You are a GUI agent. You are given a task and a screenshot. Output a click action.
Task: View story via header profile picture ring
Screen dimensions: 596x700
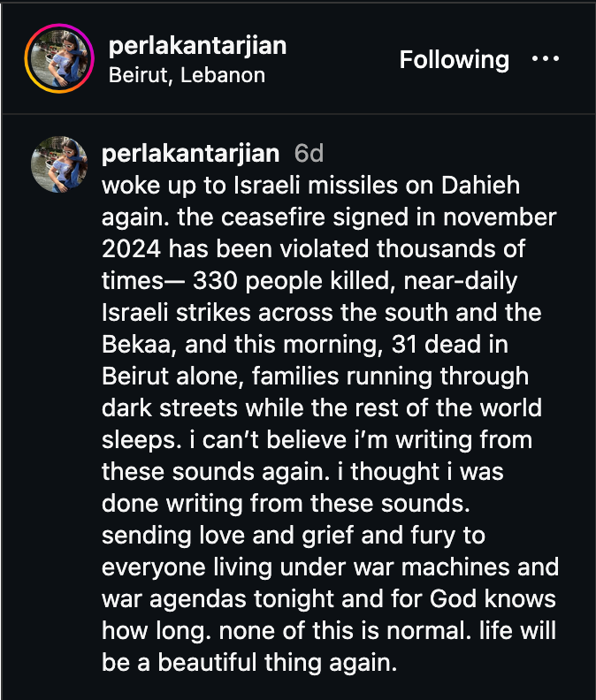(59, 59)
